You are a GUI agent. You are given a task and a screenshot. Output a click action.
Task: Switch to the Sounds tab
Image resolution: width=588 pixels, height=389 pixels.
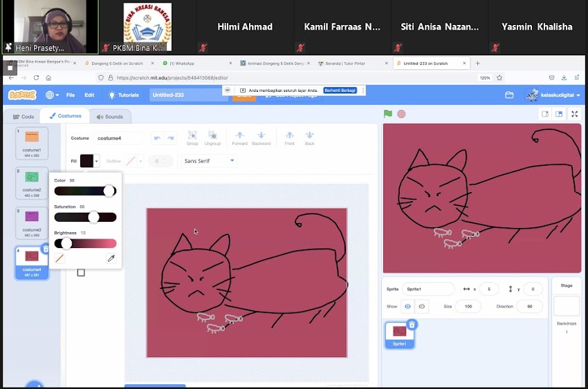click(109, 117)
